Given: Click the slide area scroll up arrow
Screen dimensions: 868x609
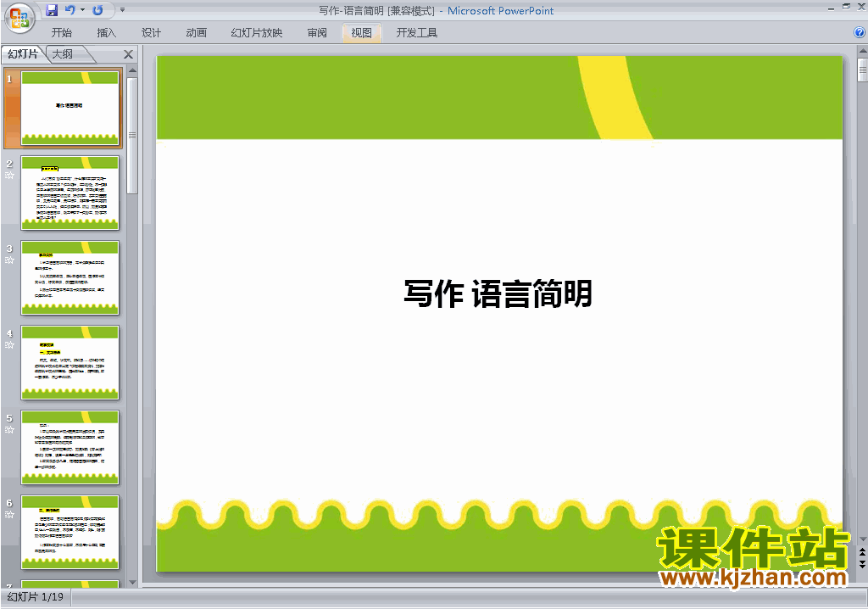Looking at the screenshot, I should click(862, 52).
